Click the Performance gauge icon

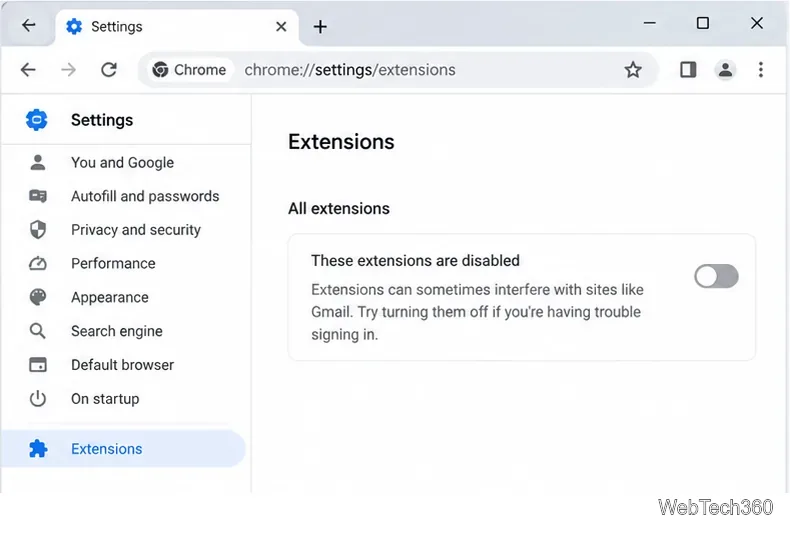(38, 263)
